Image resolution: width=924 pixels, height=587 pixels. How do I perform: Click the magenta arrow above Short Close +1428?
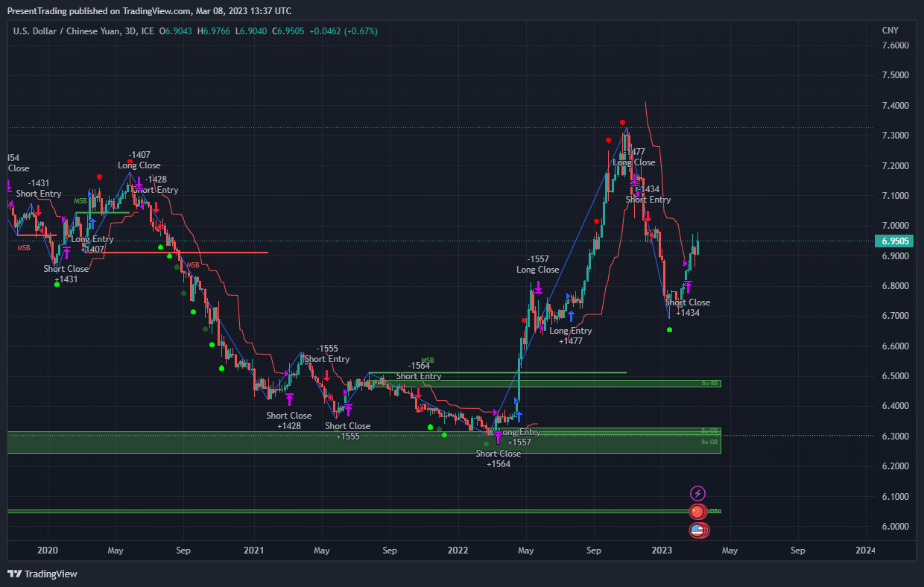(x=289, y=399)
